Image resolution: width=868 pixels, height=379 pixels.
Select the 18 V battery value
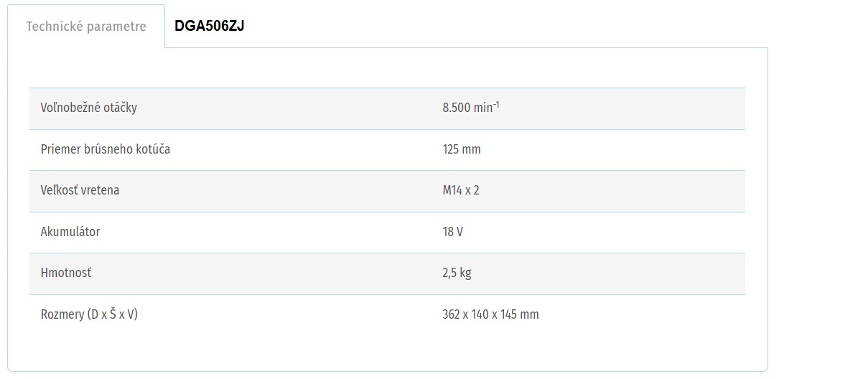click(x=453, y=232)
